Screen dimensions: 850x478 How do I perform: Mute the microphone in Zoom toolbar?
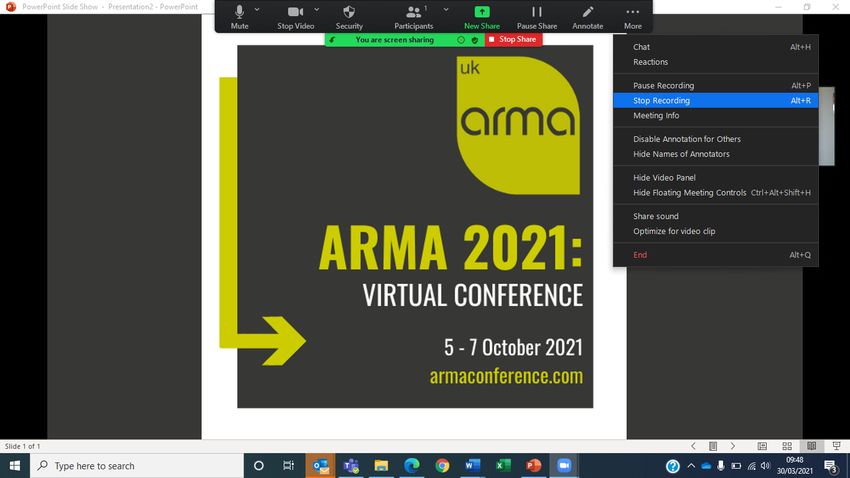pyautogui.click(x=240, y=17)
